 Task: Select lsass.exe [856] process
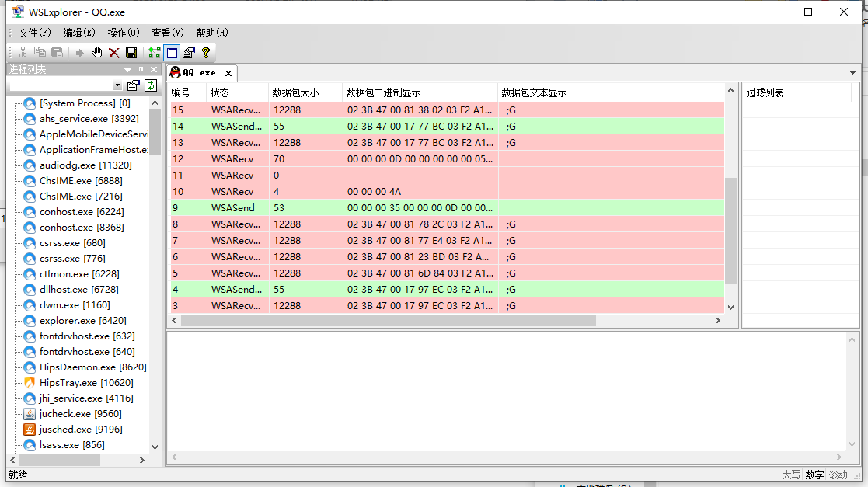tap(72, 444)
